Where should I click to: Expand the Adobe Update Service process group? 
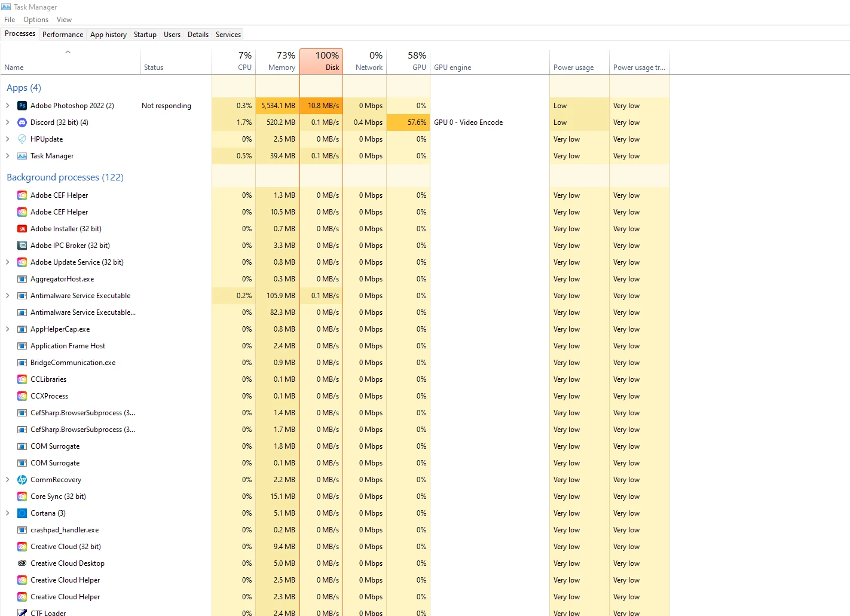point(7,262)
